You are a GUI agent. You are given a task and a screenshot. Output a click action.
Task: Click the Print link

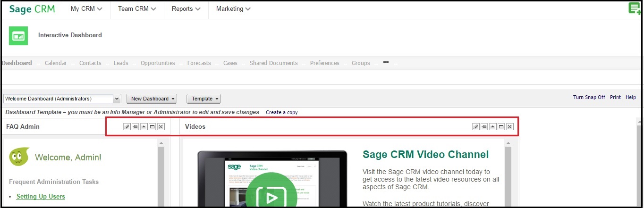click(615, 97)
